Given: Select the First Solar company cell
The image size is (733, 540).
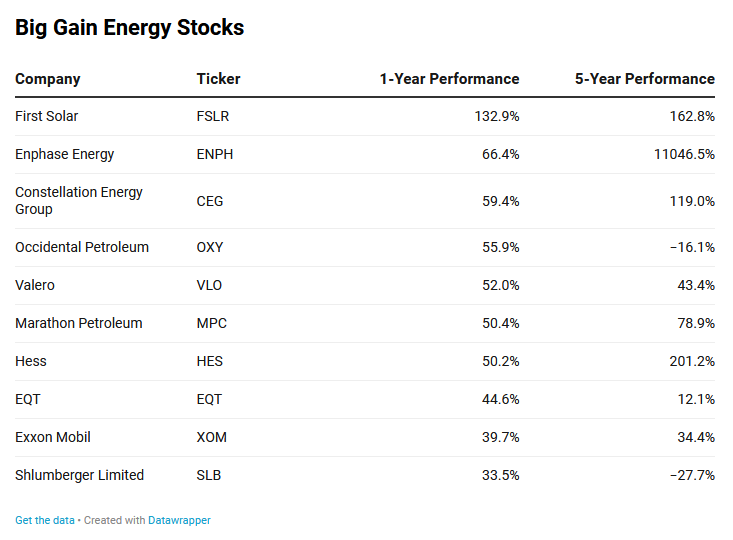Looking at the screenshot, I should pos(46,116).
